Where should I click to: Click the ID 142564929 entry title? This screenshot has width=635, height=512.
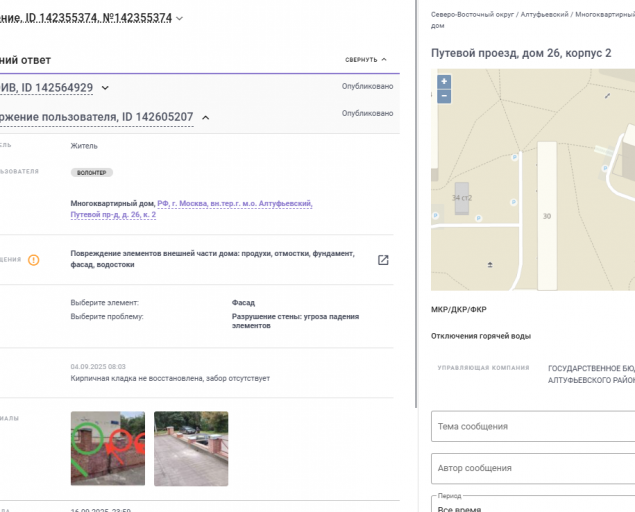tap(46, 88)
